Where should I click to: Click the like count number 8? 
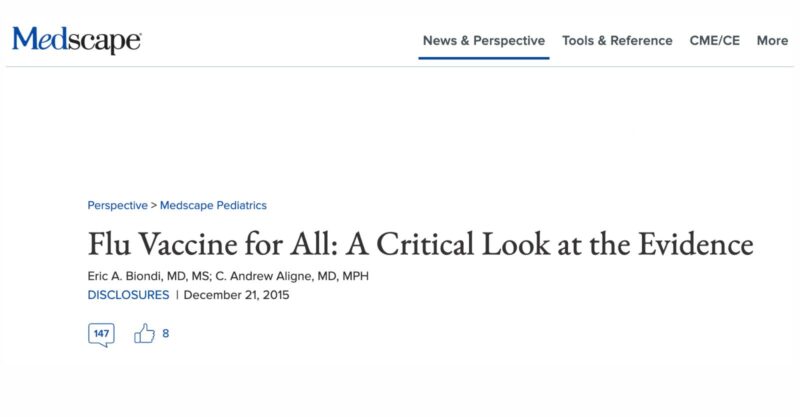click(166, 334)
